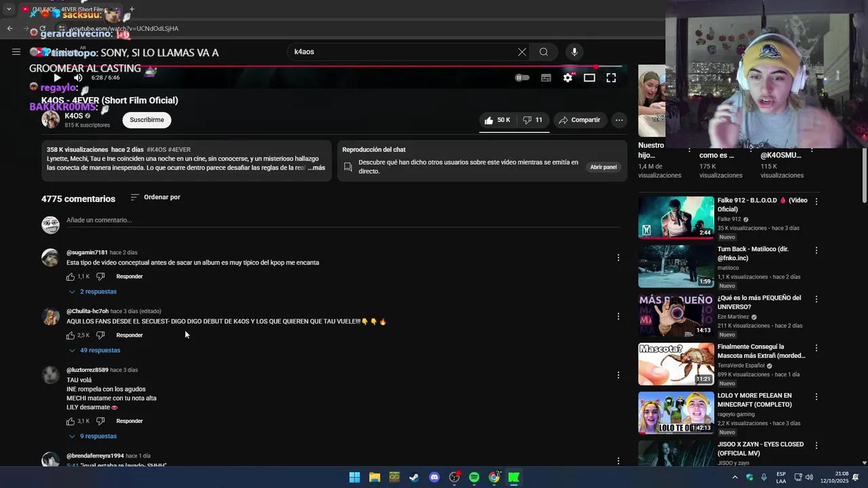This screenshot has height=488, width=868.
Task: Open ESP LAA language switcher
Action: click(781, 477)
